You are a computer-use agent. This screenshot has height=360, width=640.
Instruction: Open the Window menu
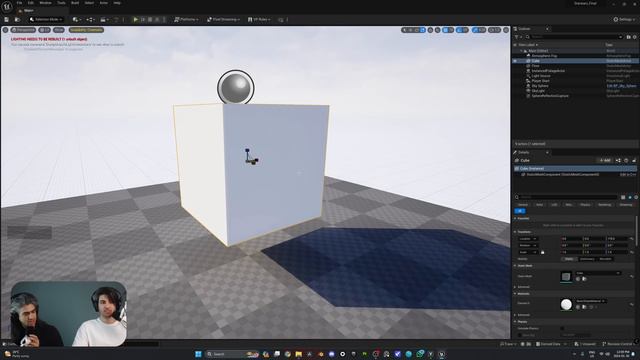pyautogui.click(x=45, y=3)
